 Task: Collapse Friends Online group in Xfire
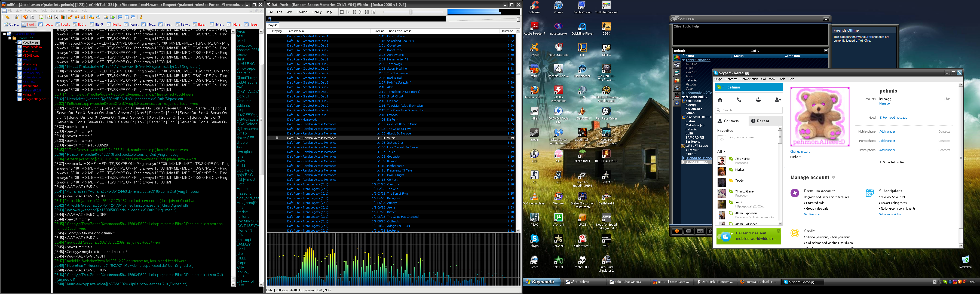(684, 97)
